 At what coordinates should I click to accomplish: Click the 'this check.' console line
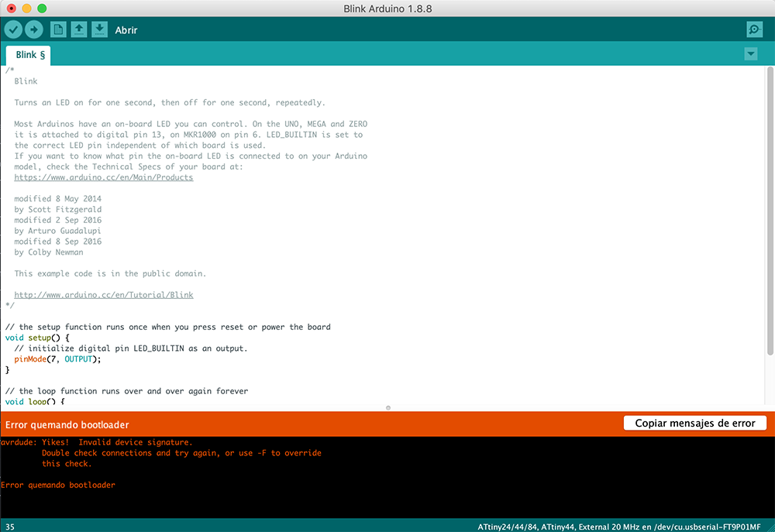coord(67,464)
